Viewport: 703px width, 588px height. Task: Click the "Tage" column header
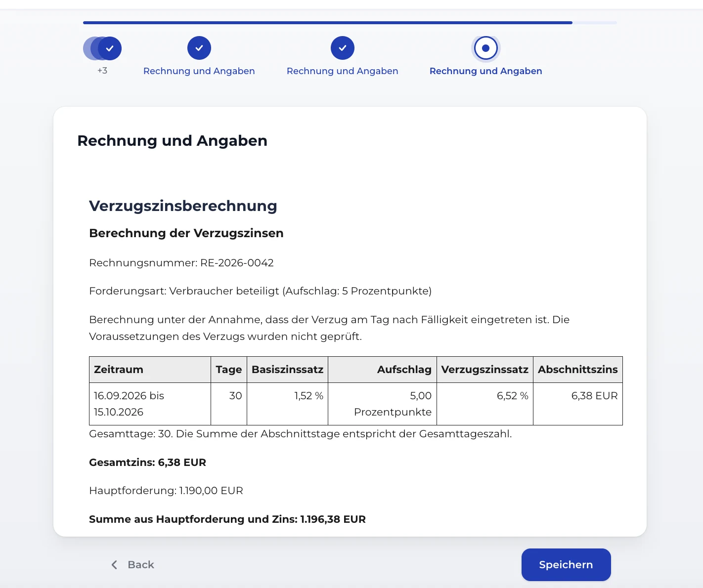229,370
